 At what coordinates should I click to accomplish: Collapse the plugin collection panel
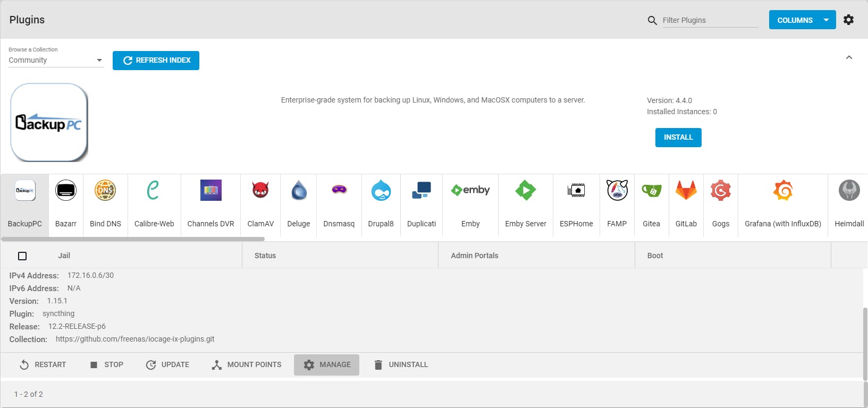click(x=849, y=57)
